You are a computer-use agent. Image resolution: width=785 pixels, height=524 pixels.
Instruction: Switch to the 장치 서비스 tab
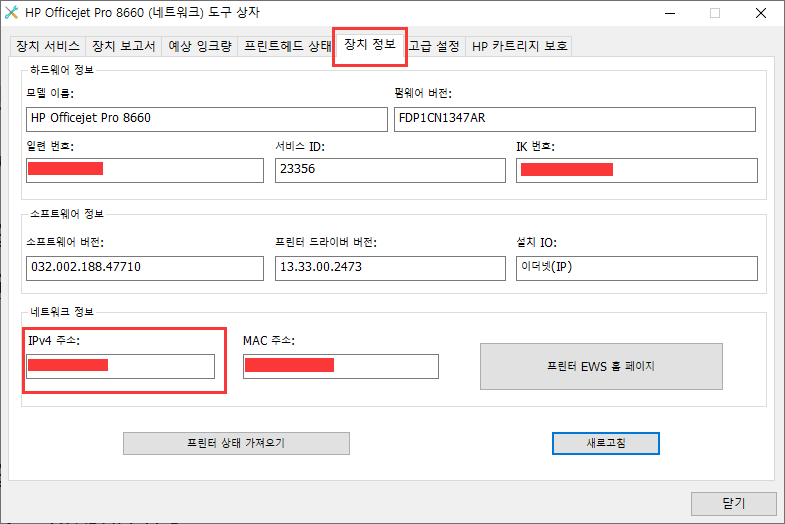(46, 47)
